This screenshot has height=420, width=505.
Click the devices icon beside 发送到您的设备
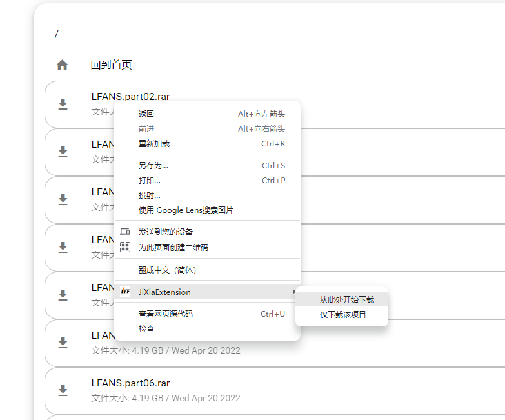125,232
